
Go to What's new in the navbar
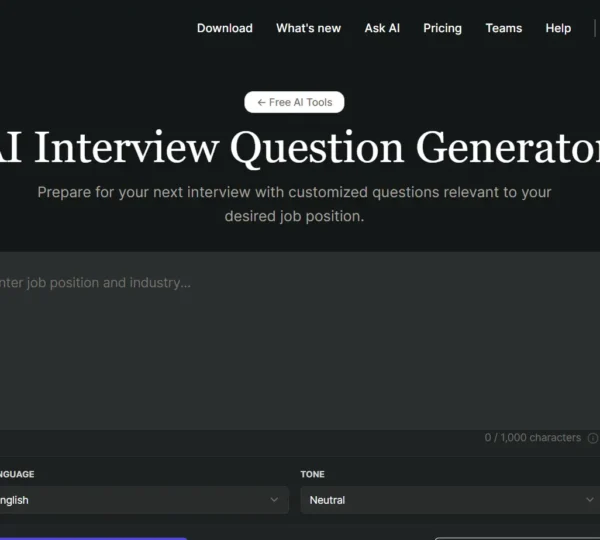coord(308,28)
